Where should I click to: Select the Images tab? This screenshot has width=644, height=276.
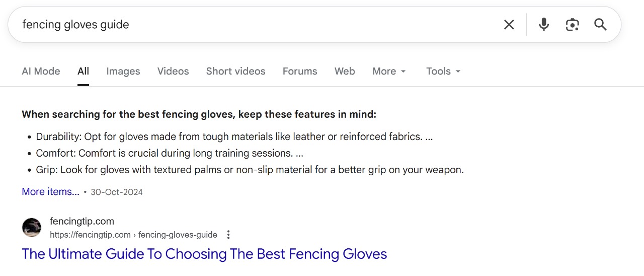(x=123, y=72)
